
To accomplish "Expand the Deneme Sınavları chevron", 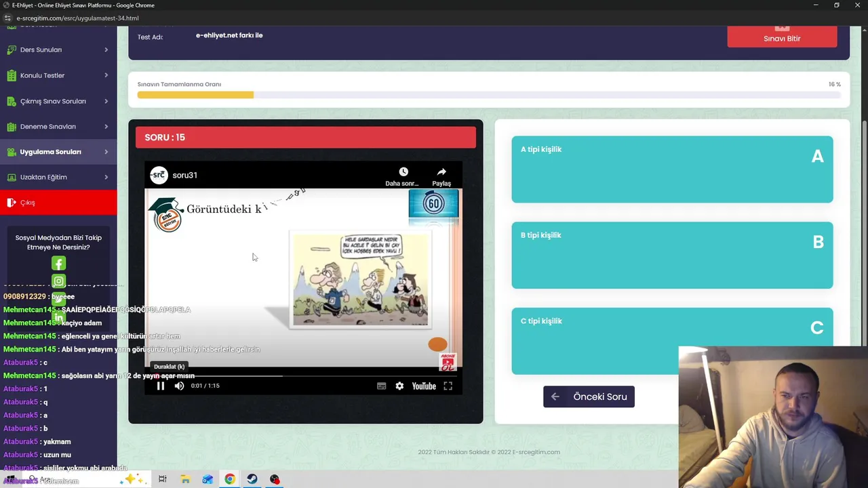I will tap(106, 126).
